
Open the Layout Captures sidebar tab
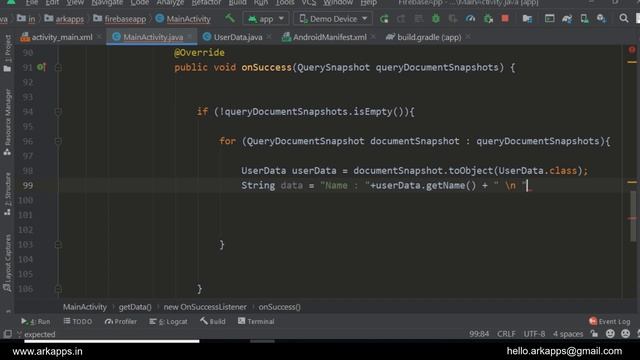coord(7,262)
